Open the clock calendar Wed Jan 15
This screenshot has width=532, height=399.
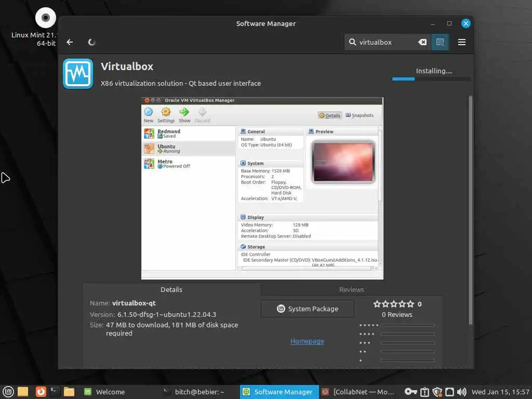(500, 392)
